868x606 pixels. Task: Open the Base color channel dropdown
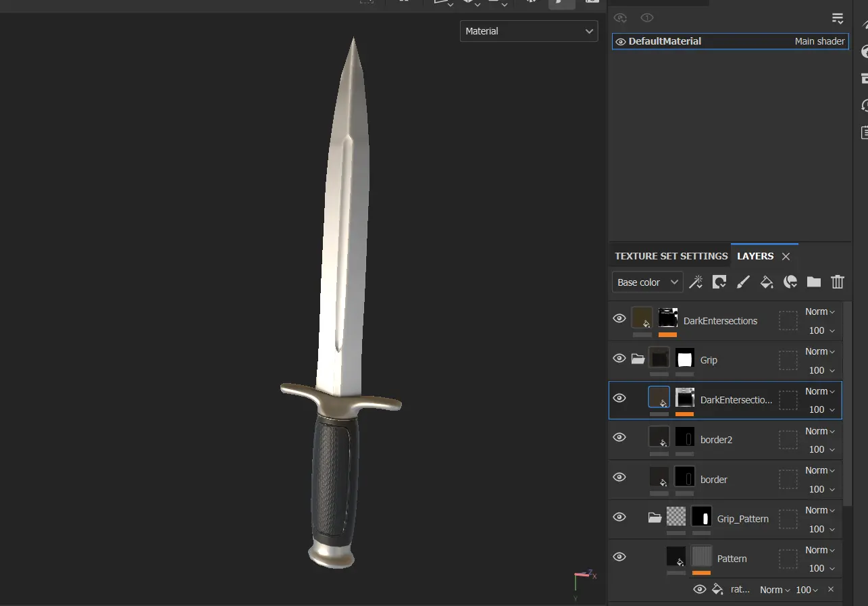(x=647, y=282)
